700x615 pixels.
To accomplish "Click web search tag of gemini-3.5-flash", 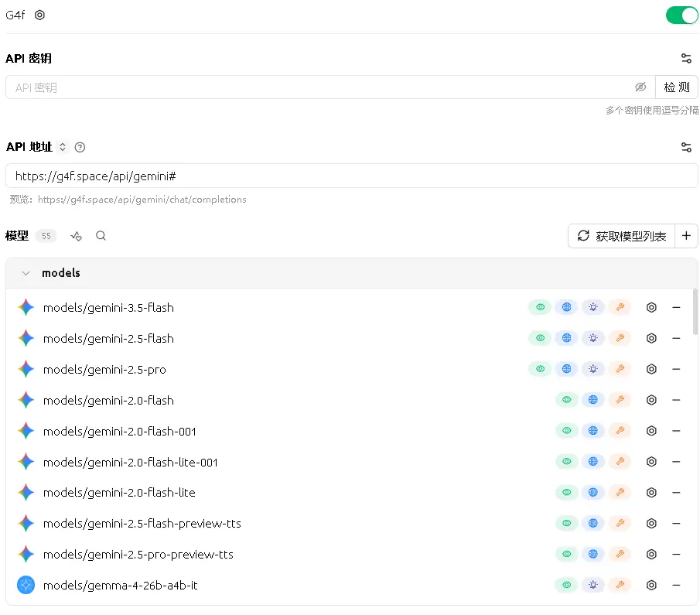I will (x=566, y=307).
